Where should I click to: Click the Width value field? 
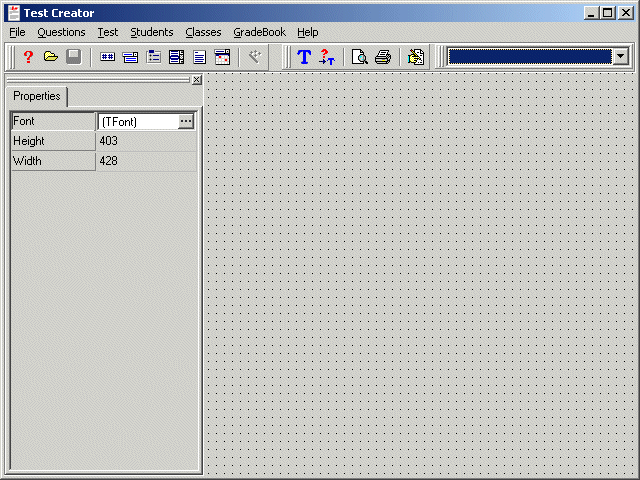click(x=146, y=161)
